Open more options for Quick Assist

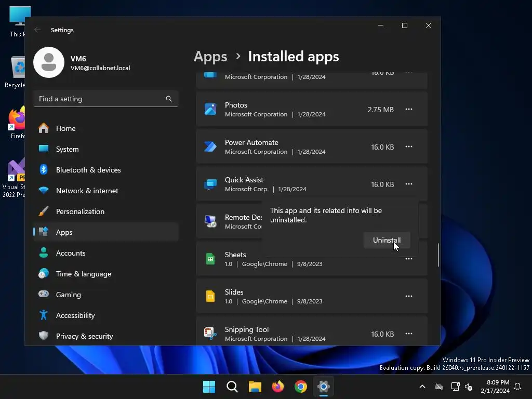pyautogui.click(x=409, y=184)
